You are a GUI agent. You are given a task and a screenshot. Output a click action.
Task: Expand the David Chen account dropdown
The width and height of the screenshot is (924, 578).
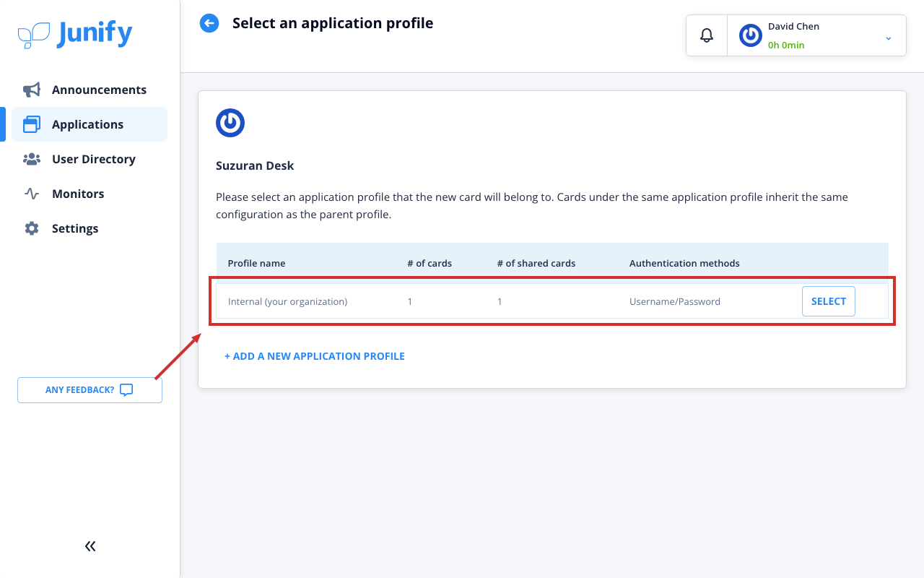coord(889,38)
